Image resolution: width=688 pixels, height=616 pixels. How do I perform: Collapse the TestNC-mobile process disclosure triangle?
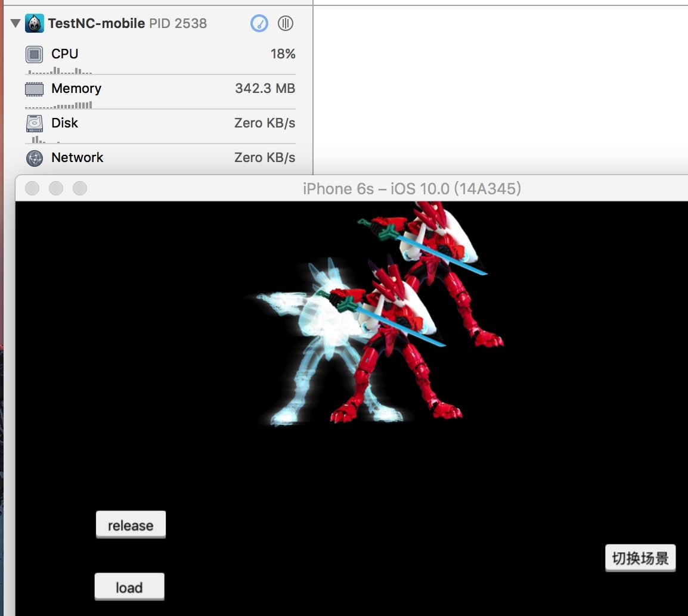16,23
